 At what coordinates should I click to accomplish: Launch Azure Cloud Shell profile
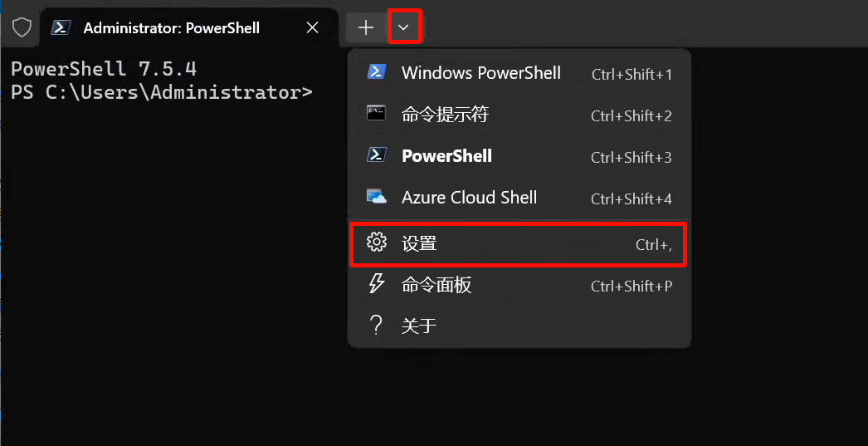click(469, 198)
